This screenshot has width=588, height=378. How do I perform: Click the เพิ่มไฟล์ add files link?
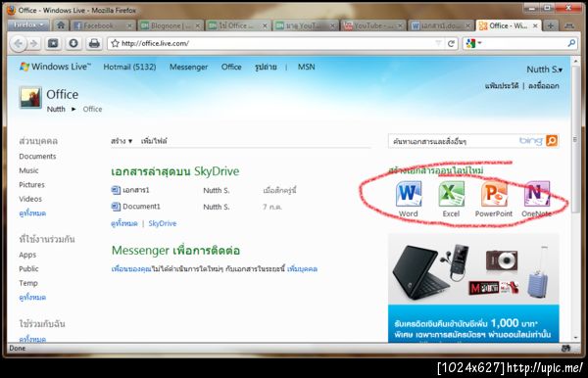pyautogui.click(x=154, y=141)
